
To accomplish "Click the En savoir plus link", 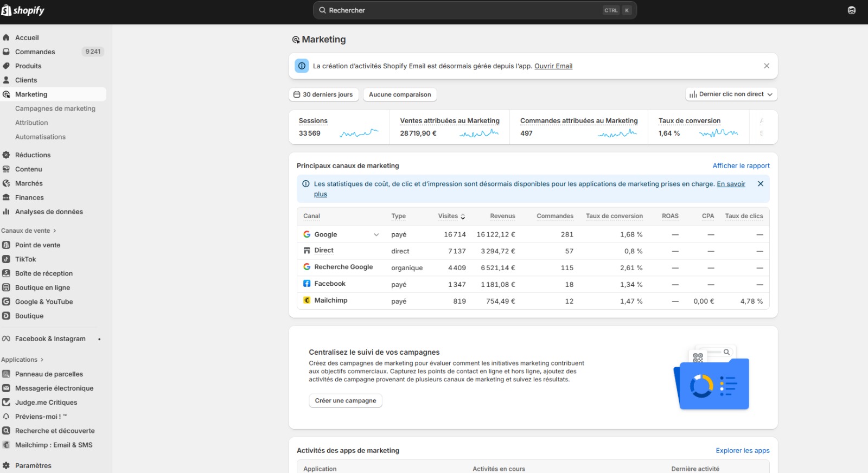I will (731, 184).
